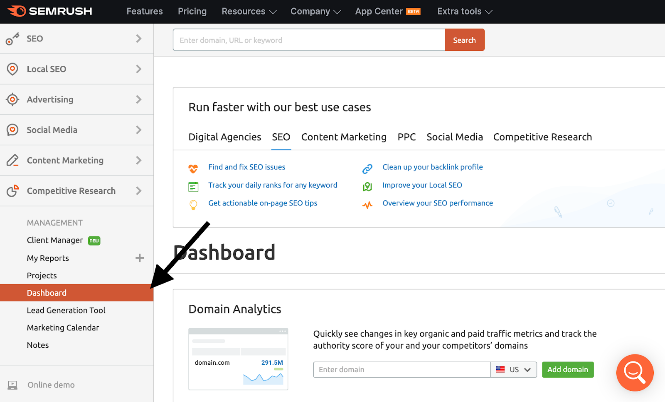This screenshot has width=665, height=402.
Task: Click the Local SEO pin icon
Action: click(12, 69)
